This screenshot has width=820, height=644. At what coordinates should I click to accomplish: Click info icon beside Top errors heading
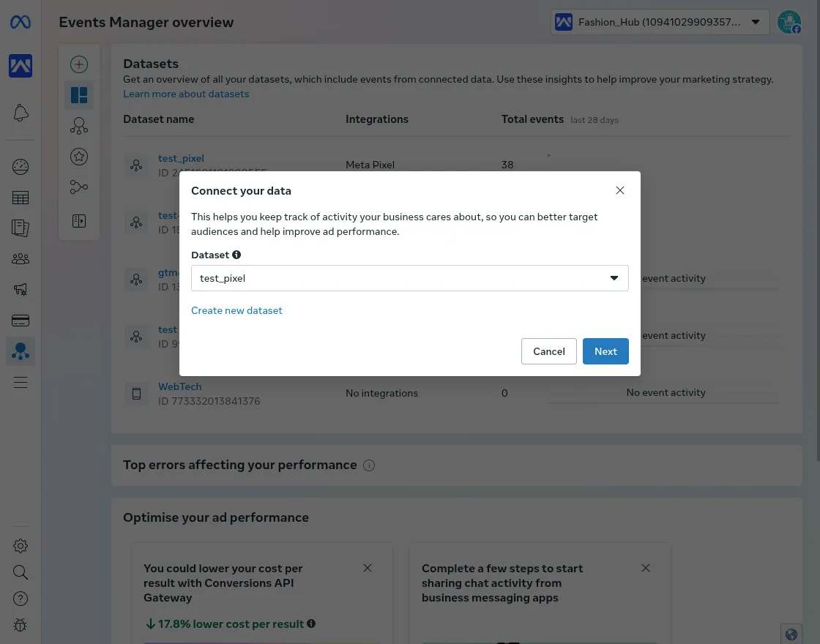[369, 465]
